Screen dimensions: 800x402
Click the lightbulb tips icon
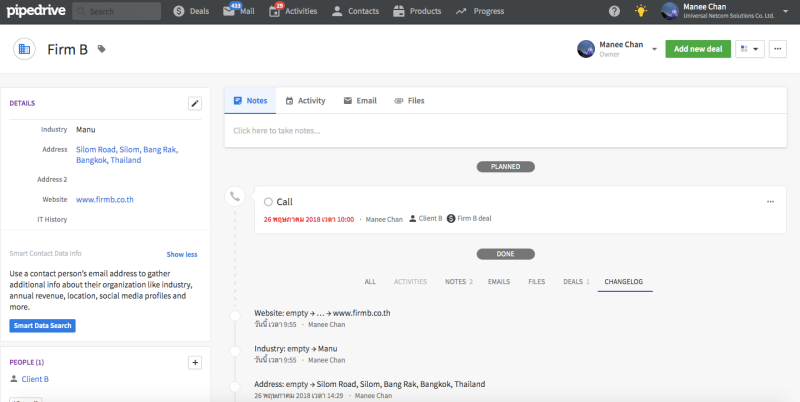pos(641,11)
